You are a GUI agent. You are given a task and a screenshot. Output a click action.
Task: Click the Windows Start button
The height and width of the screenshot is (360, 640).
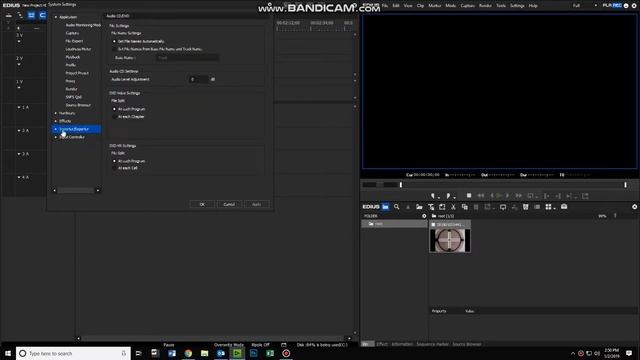point(8,353)
